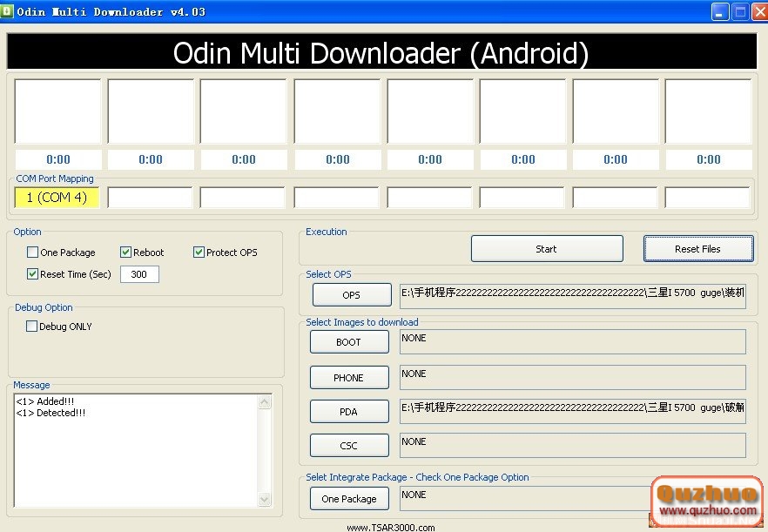
Task: Disable the Reset Time (Sec) checkbox
Action: (x=32, y=274)
